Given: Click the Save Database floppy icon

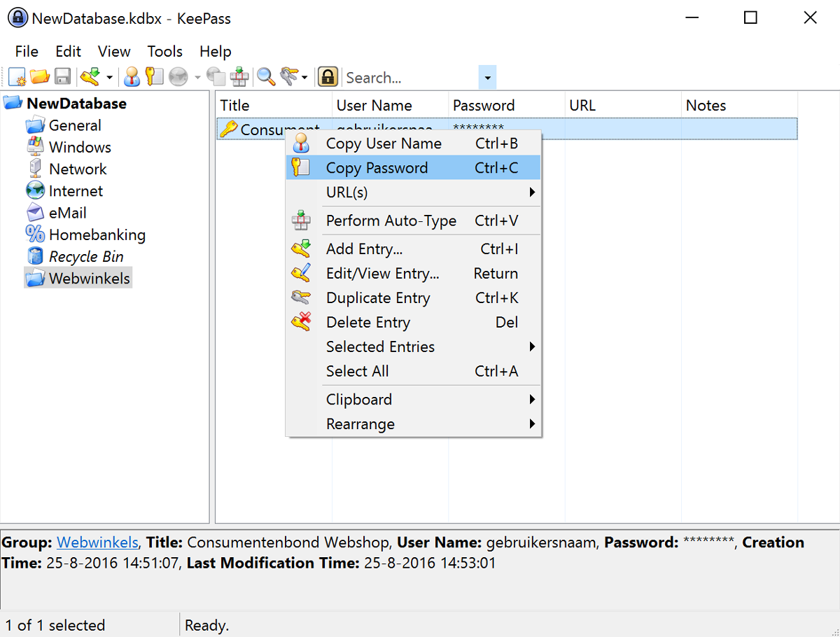Looking at the screenshot, I should point(62,77).
